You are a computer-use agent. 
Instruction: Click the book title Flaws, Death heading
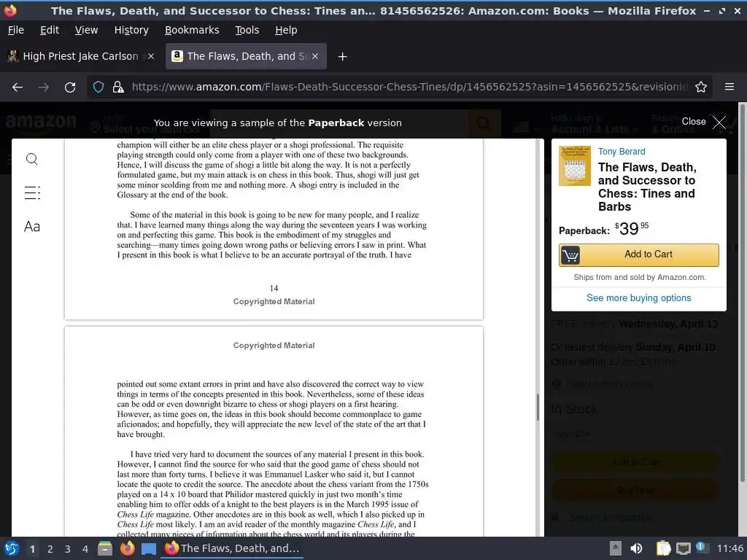point(647,187)
